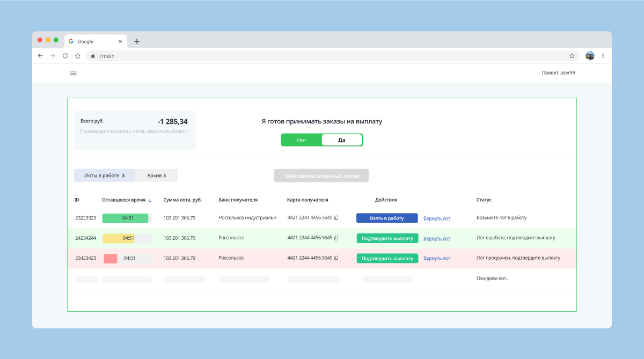Confirm payout for lot 24234244
Viewport: 644px width, 359px height.
pyautogui.click(x=387, y=238)
